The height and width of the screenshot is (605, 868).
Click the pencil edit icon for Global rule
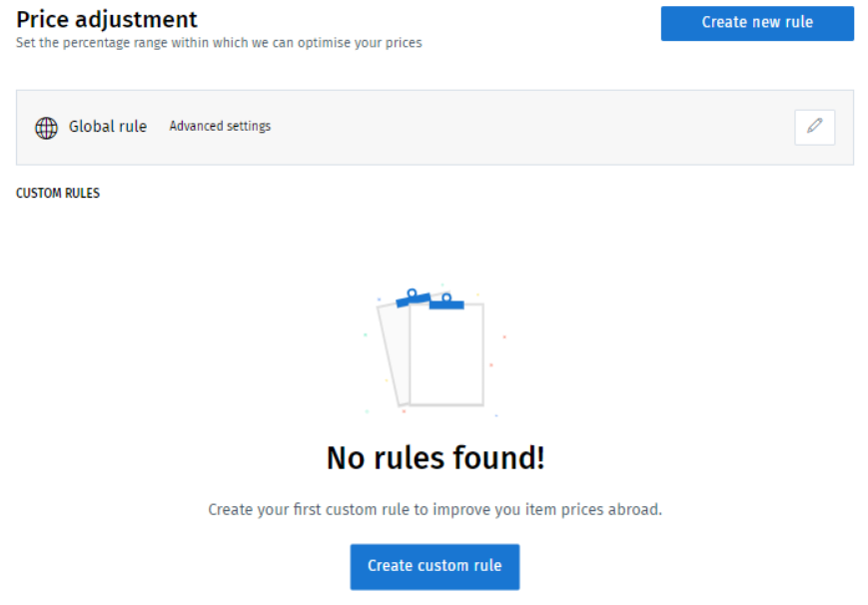pos(814,128)
